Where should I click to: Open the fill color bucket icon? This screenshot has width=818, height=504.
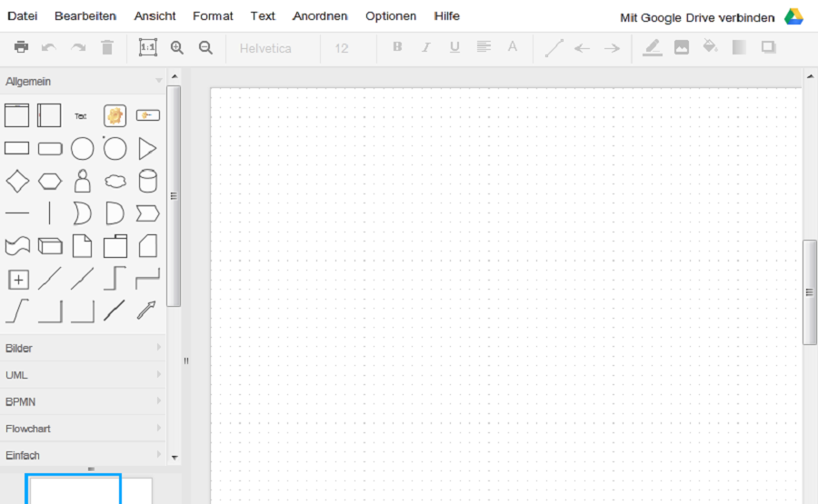(710, 47)
